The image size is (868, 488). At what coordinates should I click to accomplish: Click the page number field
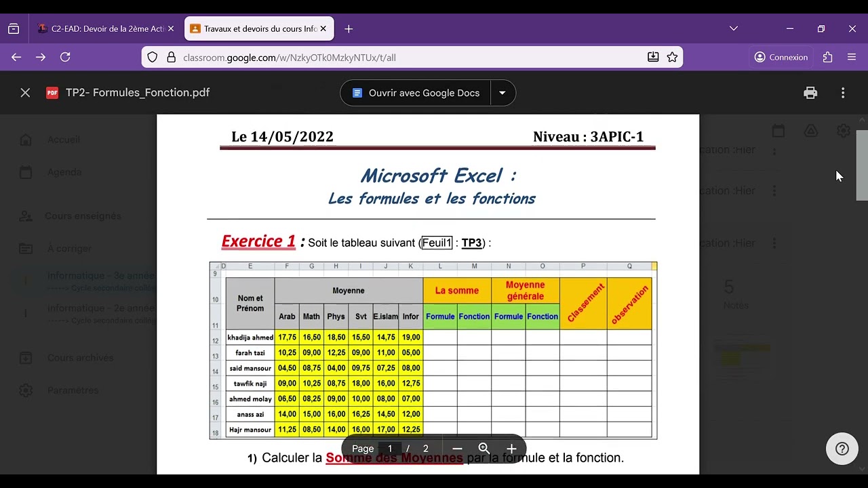(x=390, y=449)
